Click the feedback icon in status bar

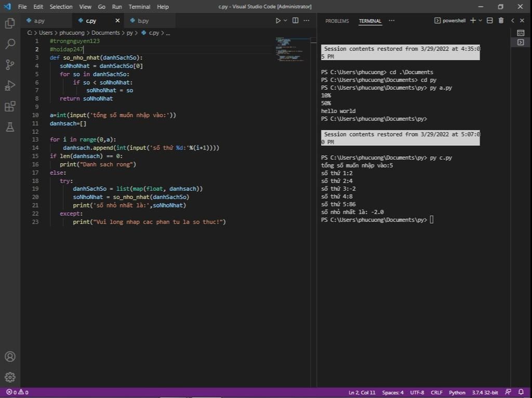tap(508, 392)
